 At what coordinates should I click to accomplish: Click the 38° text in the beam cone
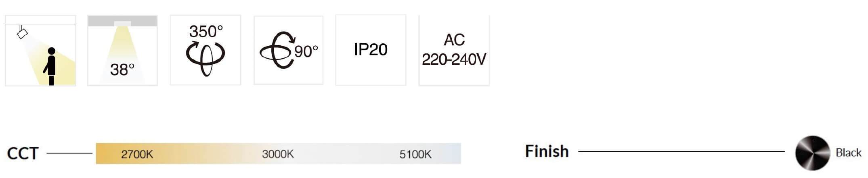coord(122,70)
